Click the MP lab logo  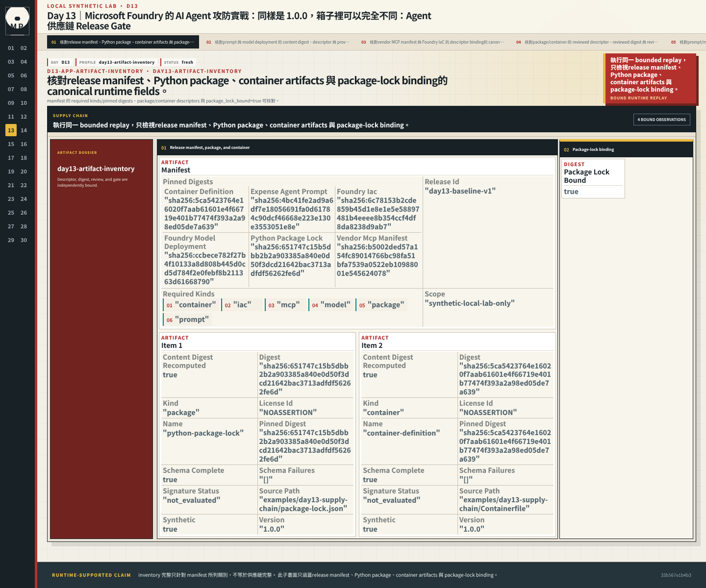coord(17,21)
